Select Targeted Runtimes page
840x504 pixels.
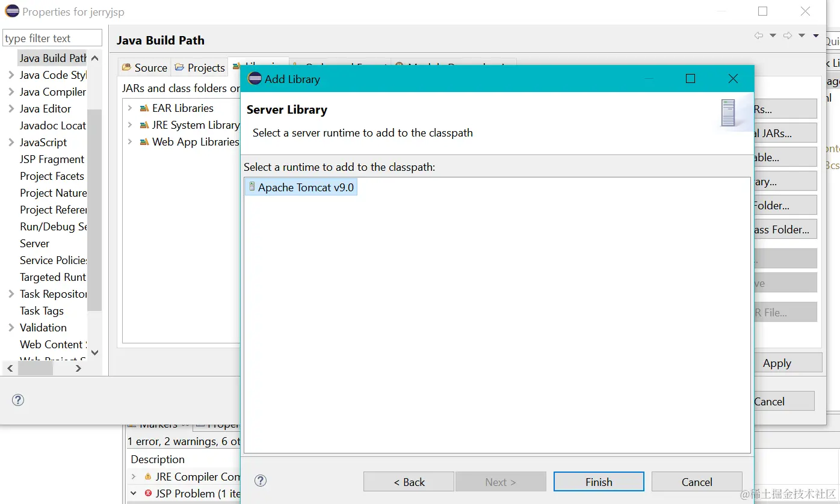(x=53, y=277)
